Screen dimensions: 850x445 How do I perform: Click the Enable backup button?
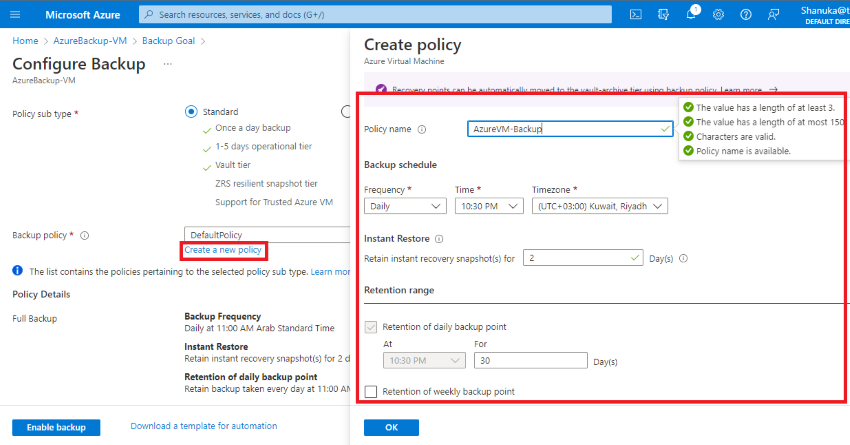[x=56, y=427]
